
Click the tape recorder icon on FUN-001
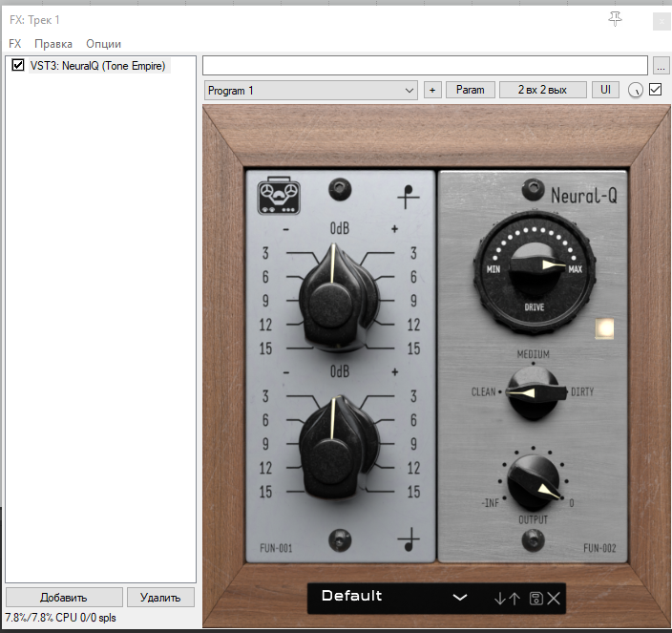[x=279, y=195]
